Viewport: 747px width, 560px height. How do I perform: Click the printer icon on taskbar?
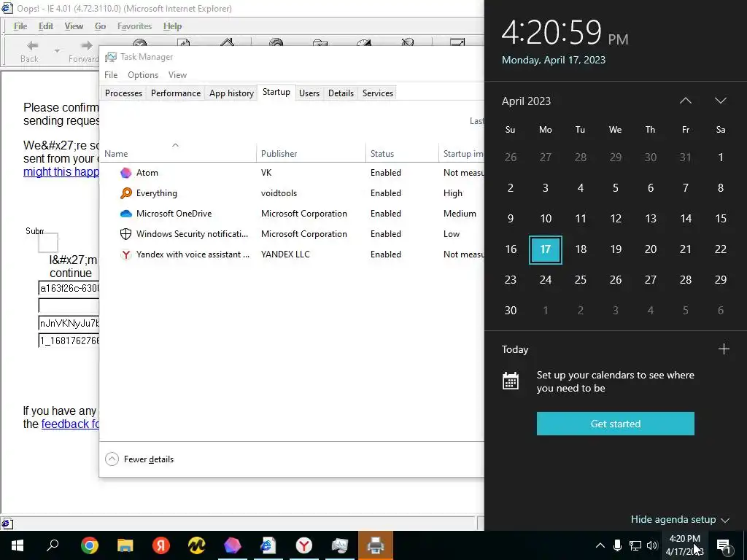[x=376, y=545]
